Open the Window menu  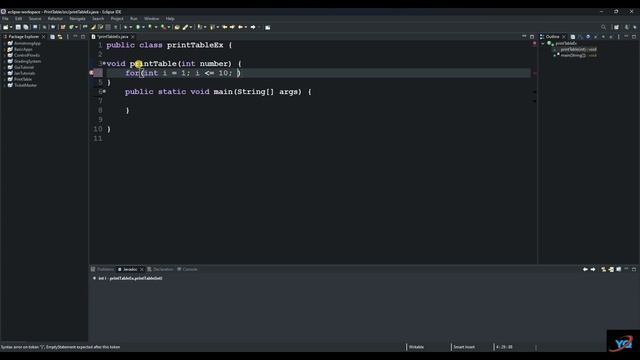[151, 19]
